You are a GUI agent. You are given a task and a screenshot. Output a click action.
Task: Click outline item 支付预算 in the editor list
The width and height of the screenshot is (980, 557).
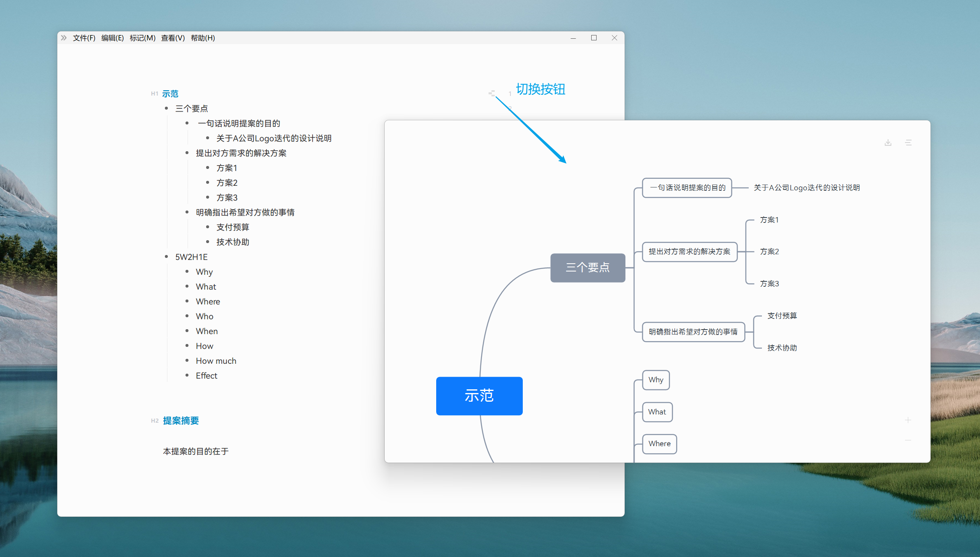tap(233, 227)
